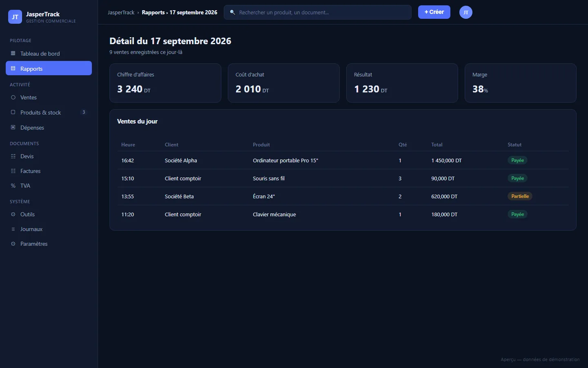Go to the Ventes section
The width and height of the screenshot is (588, 368).
click(x=49, y=97)
